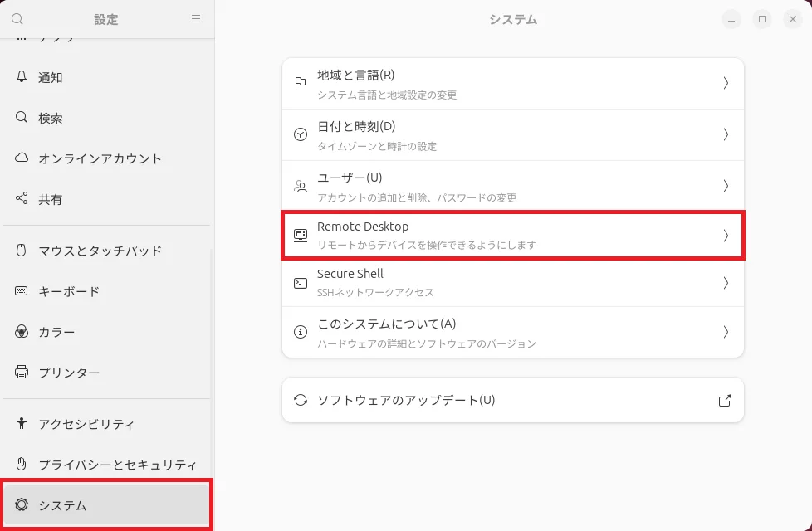Select マウスとタッチパッド in the sidebar
This screenshot has height=531, width=812.
(100, 251)
